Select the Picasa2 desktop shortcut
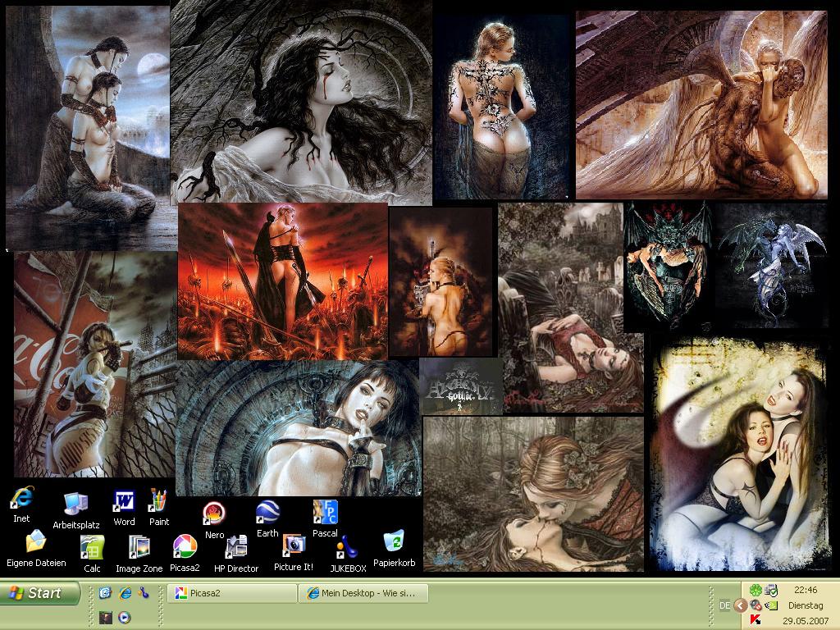The image size is (840, 630). [x=185, y=547]
